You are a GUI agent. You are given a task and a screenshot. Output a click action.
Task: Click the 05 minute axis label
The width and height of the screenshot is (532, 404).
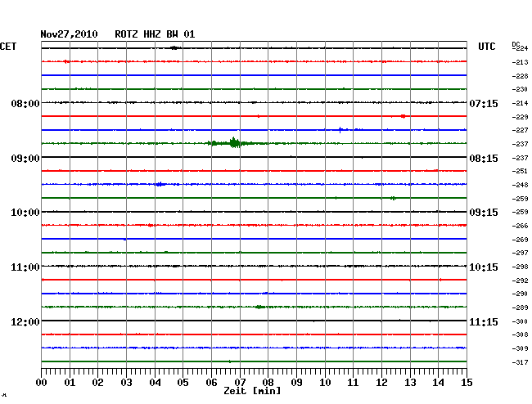click(x=183, y=383)
